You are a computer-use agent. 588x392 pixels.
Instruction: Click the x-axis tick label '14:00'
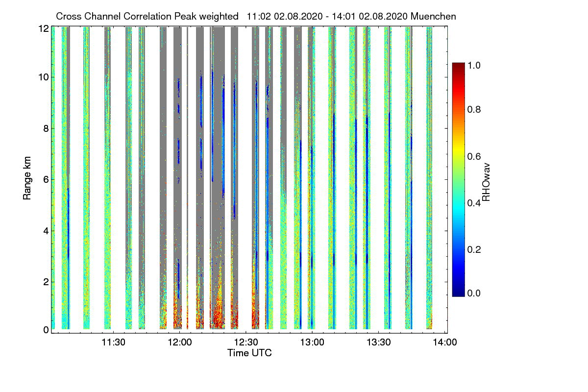(444, 343)
